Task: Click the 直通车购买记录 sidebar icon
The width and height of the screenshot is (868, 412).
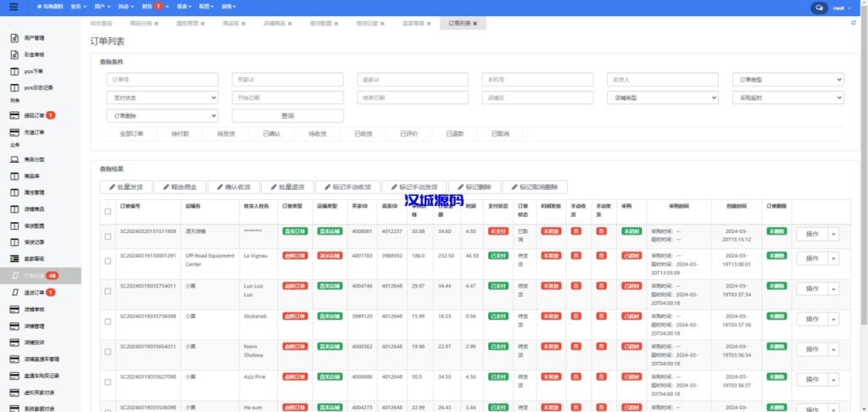Action: tap(15, 376)
